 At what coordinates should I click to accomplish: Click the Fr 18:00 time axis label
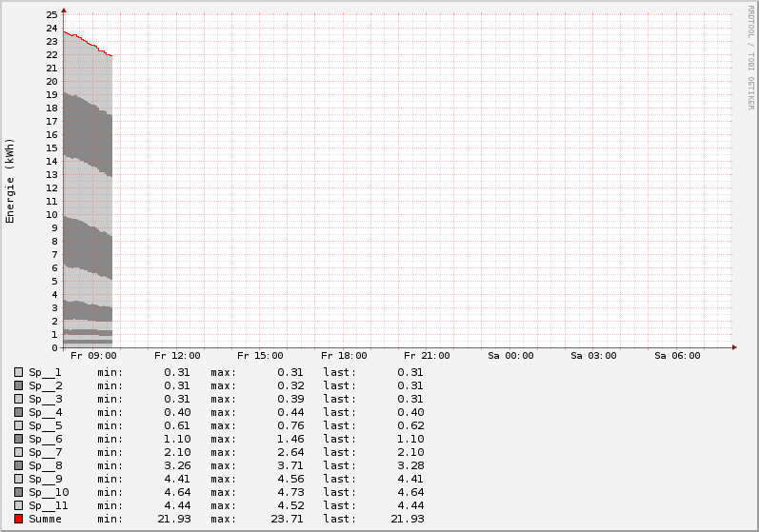[x=343, y=356]
